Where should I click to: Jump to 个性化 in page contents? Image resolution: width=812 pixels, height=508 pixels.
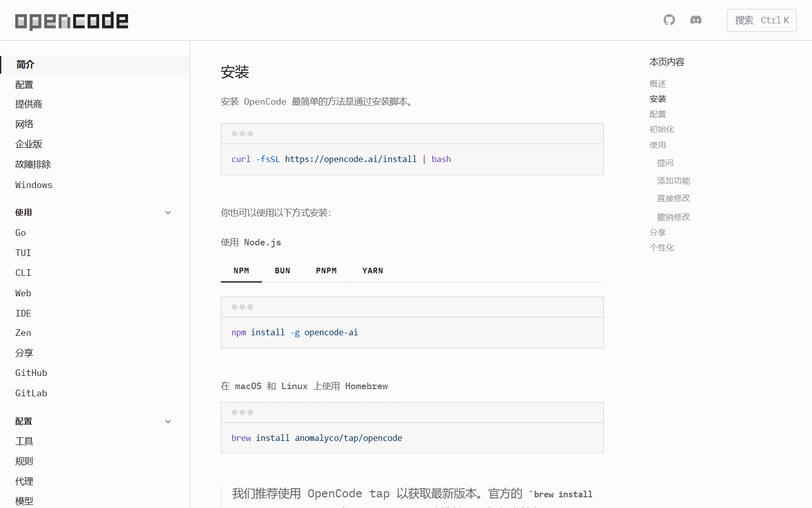pos(662,248)
